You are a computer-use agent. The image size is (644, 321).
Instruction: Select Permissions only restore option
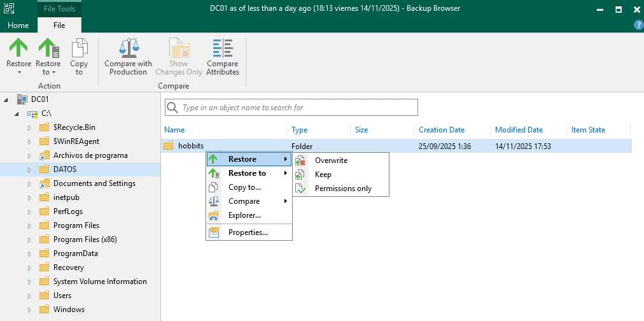coord(343,189)
